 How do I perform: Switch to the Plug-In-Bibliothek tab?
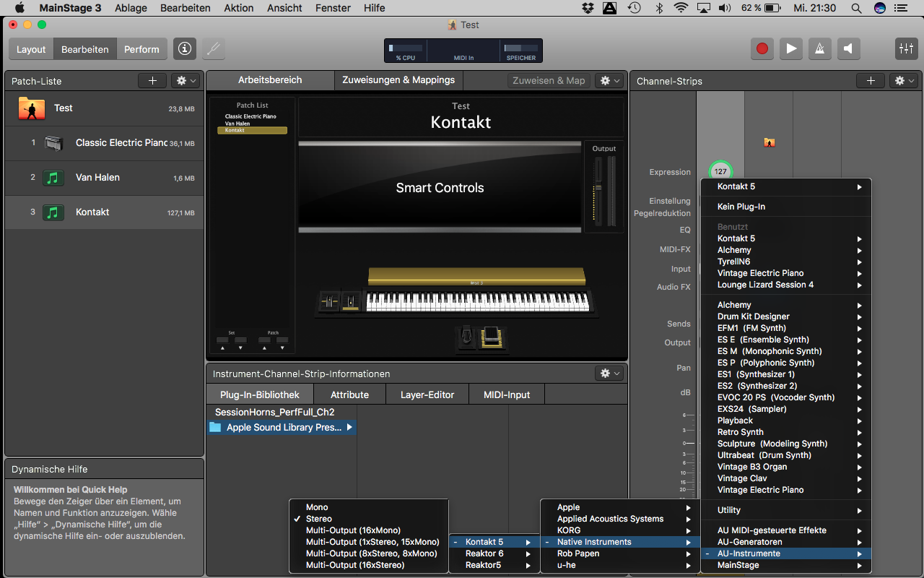click(x=260, y=394)
